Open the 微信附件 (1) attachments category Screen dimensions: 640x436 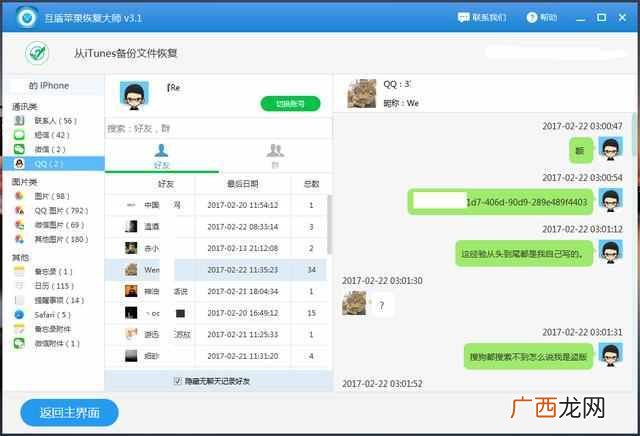pos(47,343)
